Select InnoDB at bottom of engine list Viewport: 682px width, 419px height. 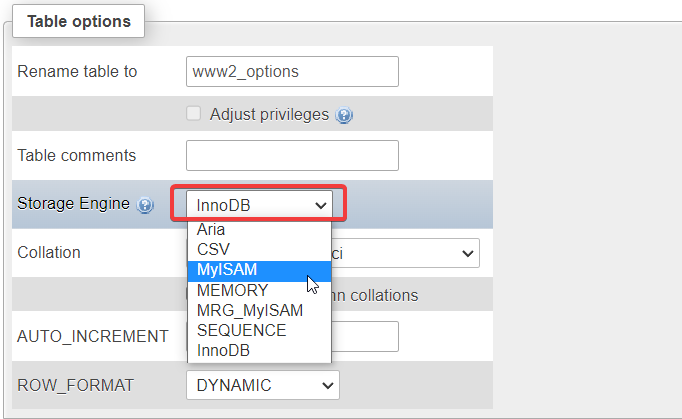click(x=259, y=350)
